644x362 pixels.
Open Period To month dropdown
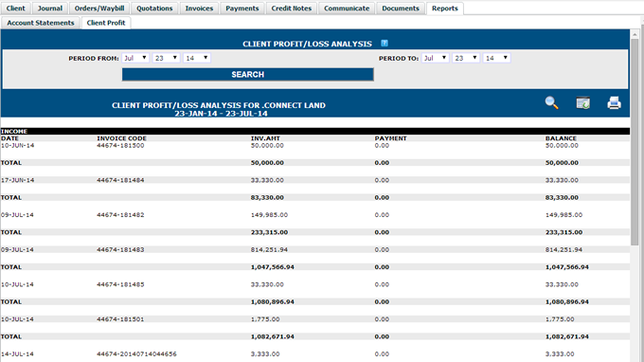point(435,58)
